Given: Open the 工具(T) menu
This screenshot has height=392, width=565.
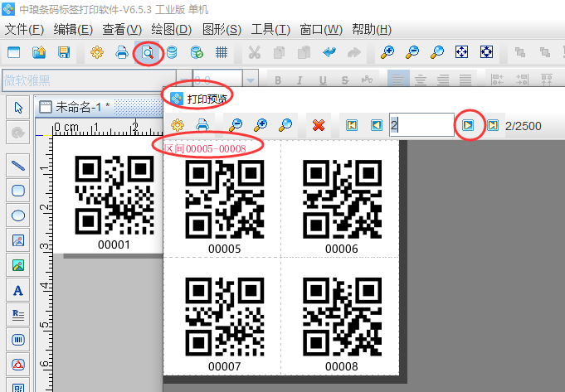Looking at the screenshot, I should (x=270, y=30).
